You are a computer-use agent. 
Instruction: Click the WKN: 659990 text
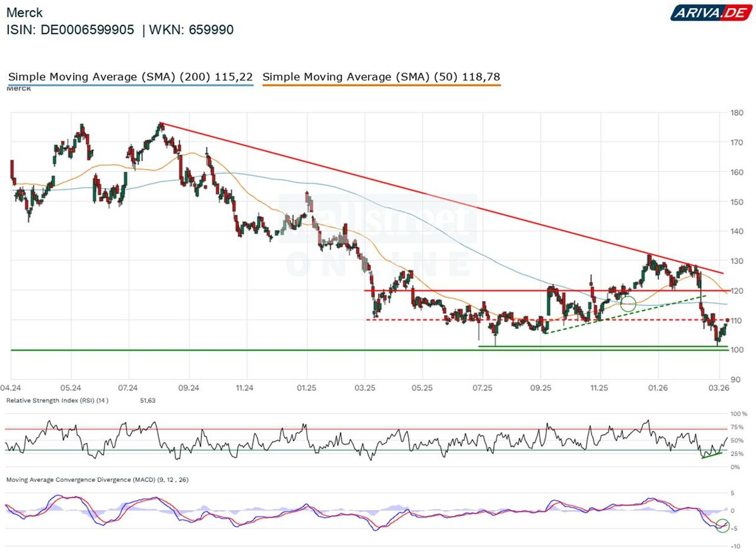click(x=191, y=30)
